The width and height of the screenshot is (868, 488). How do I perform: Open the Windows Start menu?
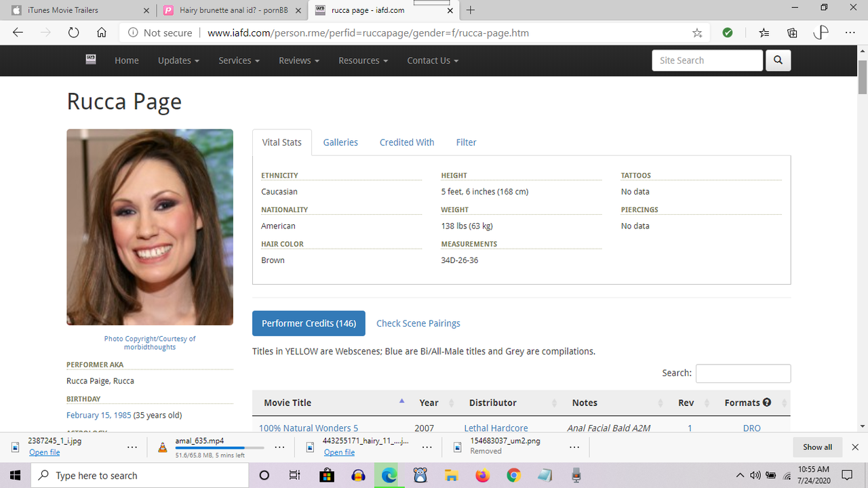click(15, 475)
